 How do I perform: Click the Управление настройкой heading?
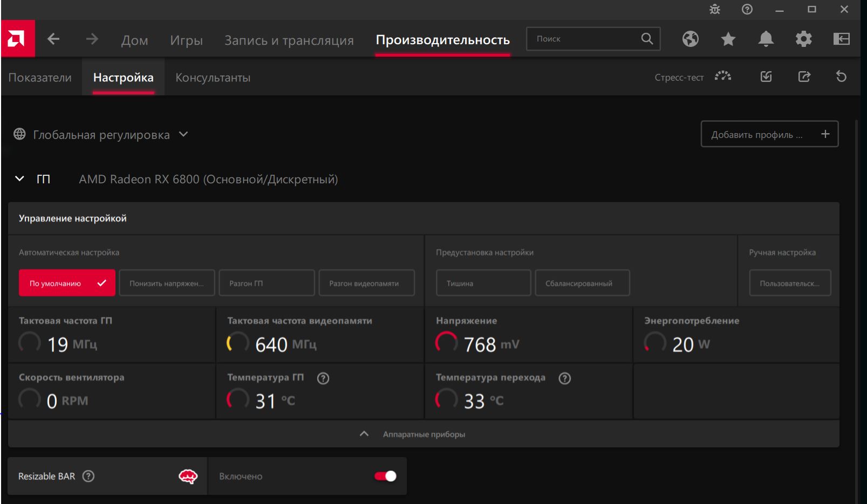(x=73, y=218)
